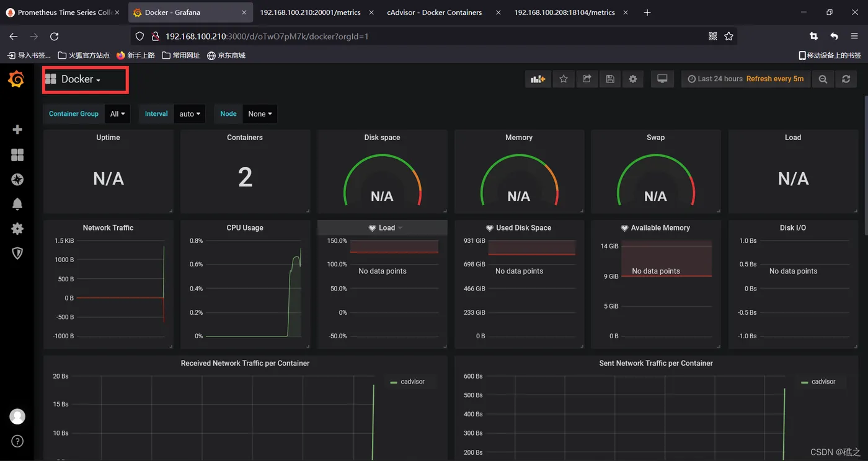Open the Dashboards grid icon in sidebar
This screenshot has width=868, height=461.
17,155
